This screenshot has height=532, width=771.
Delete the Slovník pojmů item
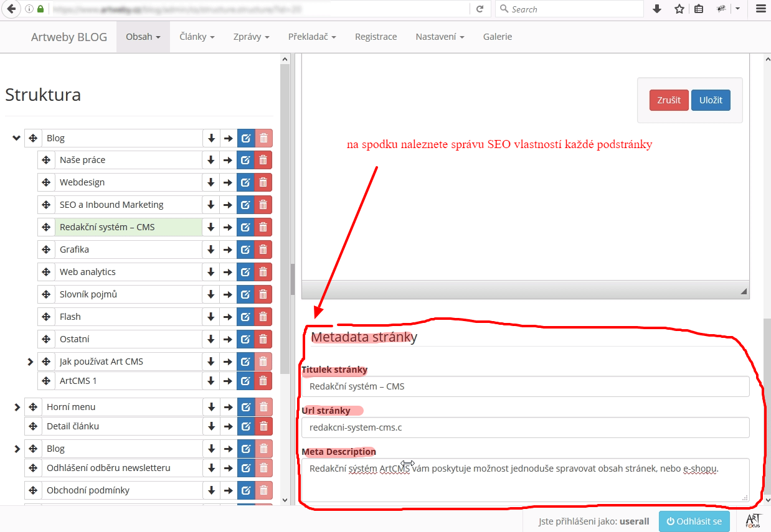tap(263, 294)
